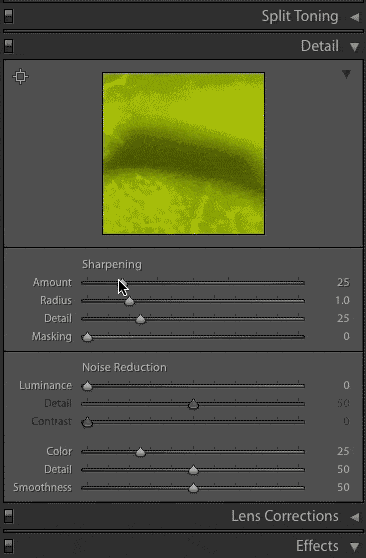The image size is (366, 558).
Task: Click the Luminance label
Action: click(46, 385)
